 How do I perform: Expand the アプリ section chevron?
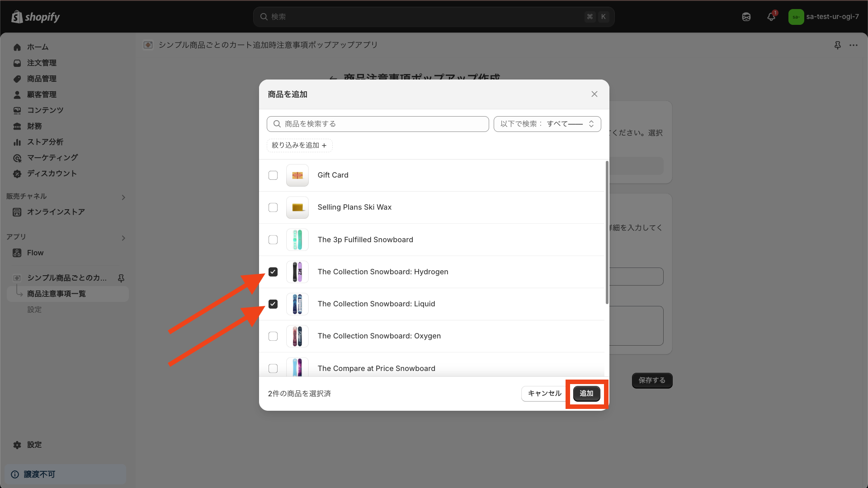(123, 238)
